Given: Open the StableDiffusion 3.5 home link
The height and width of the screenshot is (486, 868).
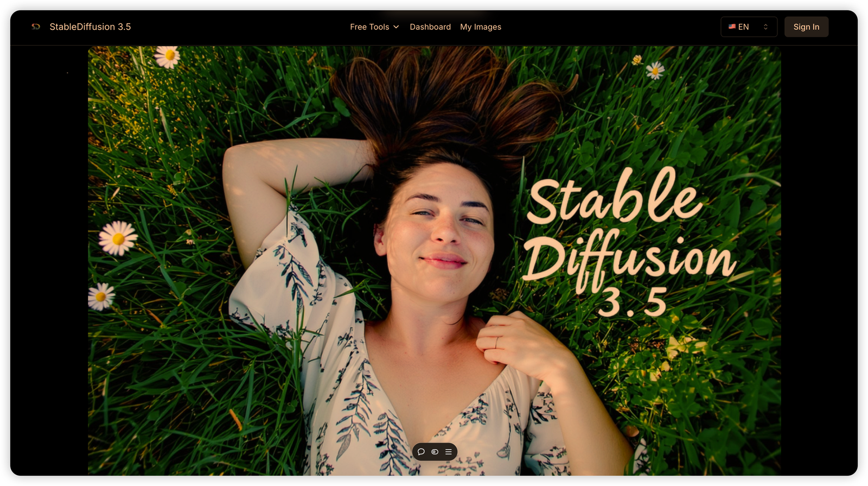Looking at the screenshot, I should point(90,27).
